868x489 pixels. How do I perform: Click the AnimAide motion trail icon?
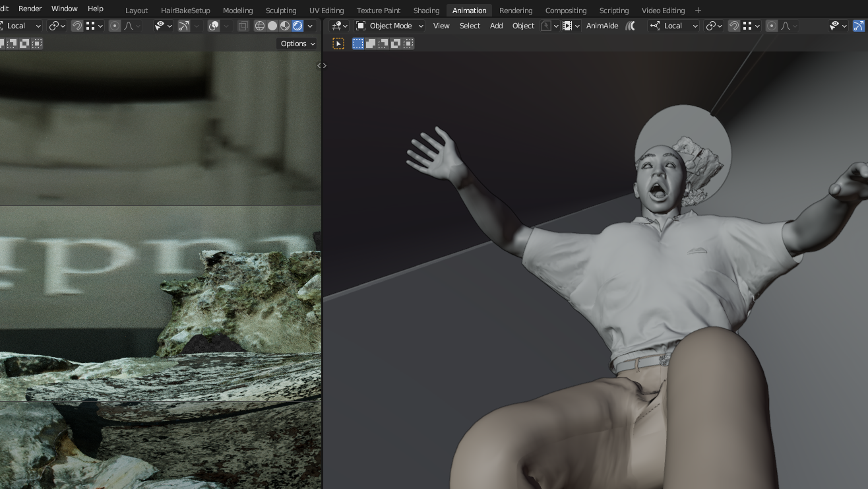tap(631, 26)
